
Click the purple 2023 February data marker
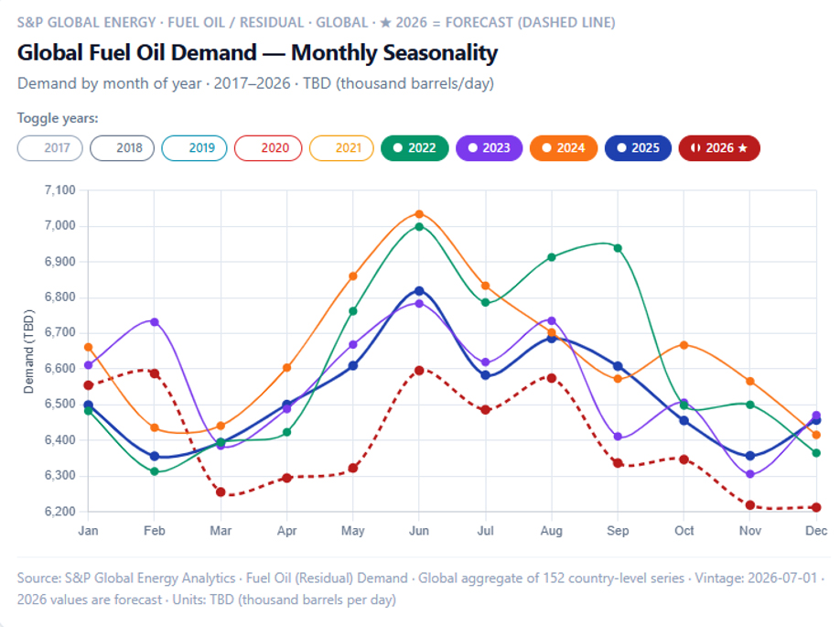155,322
